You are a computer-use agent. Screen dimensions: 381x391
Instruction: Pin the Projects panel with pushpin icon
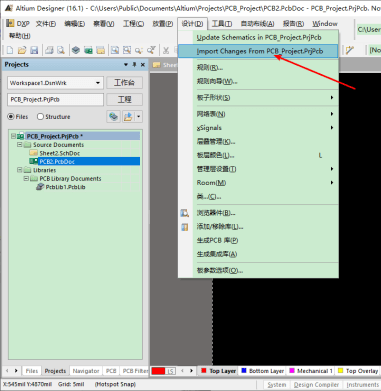click(x=134, y=64)
